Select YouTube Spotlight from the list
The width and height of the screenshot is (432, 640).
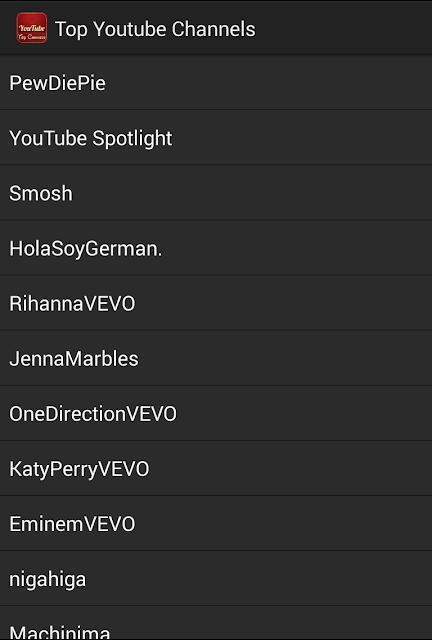[x=216, y=138]
